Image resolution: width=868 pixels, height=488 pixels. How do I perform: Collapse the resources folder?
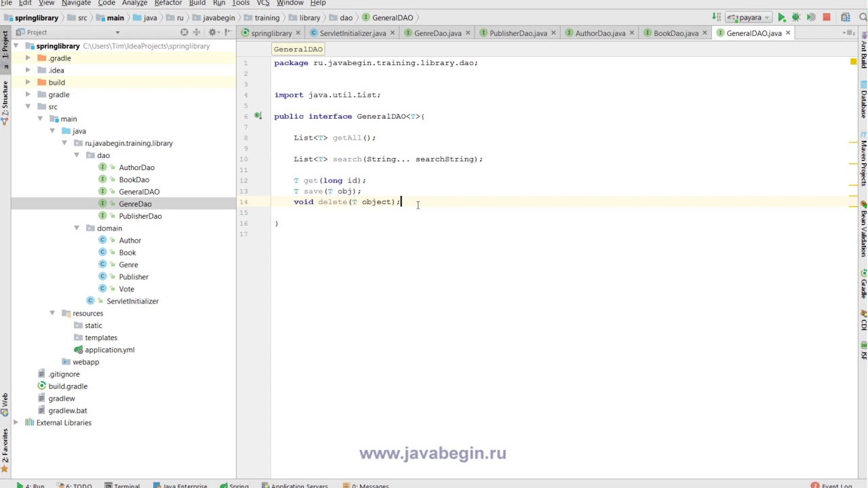pyautogui.click(x=52, y=313)
